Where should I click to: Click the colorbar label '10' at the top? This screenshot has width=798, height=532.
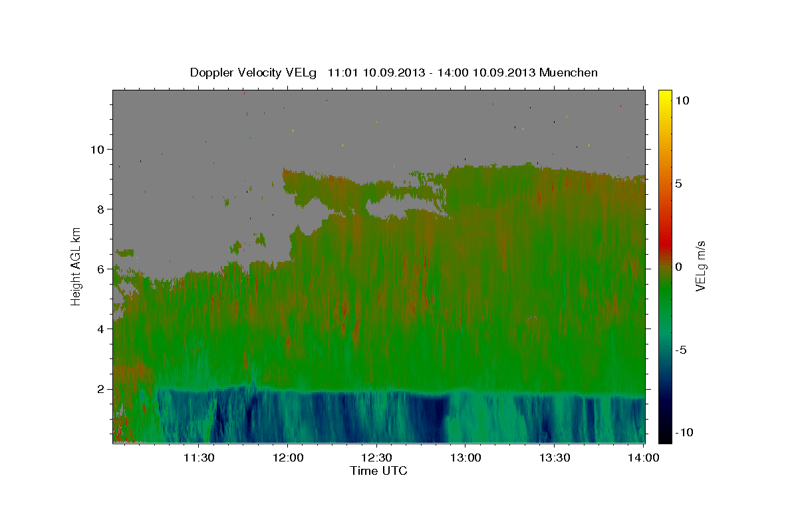tap(682, 100)
